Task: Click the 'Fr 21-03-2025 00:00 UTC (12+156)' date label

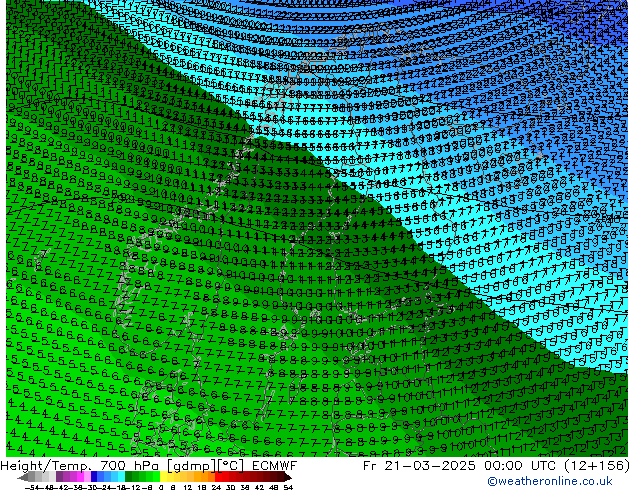Action: (496, 466)
